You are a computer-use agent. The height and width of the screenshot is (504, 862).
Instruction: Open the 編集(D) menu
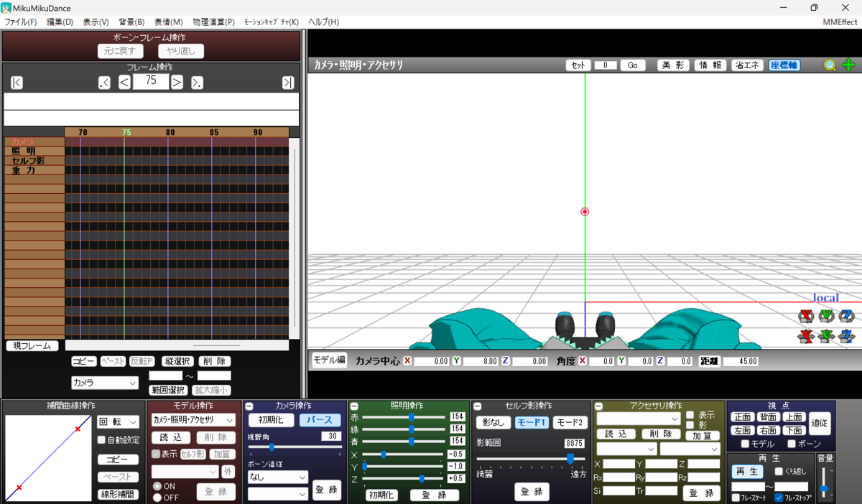pyautogui.click(x=60, y=22)
